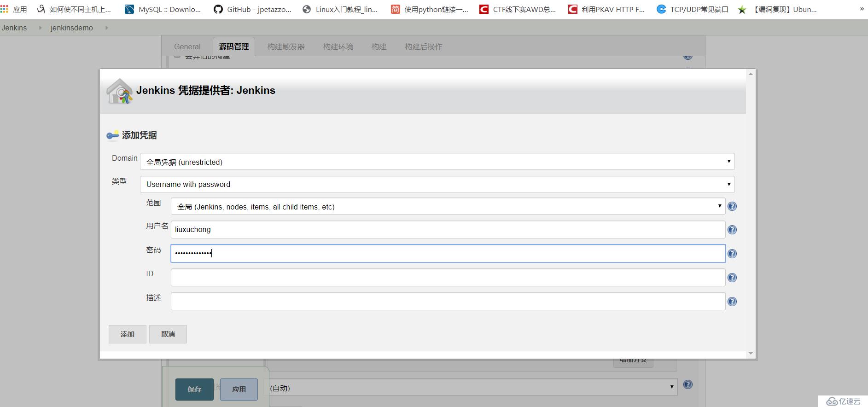Open help for the 用户名 username field
The height and width of the screenshot is (407, 868).
click(732, 230)
